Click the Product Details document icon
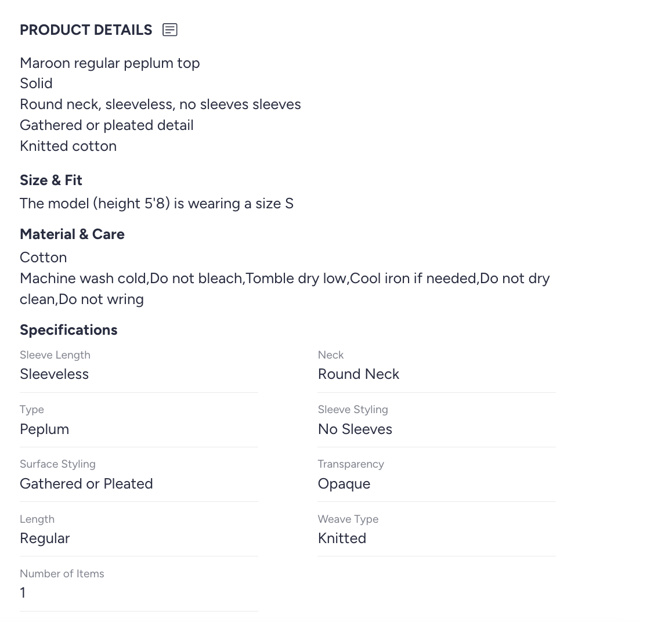 (170, 30)
